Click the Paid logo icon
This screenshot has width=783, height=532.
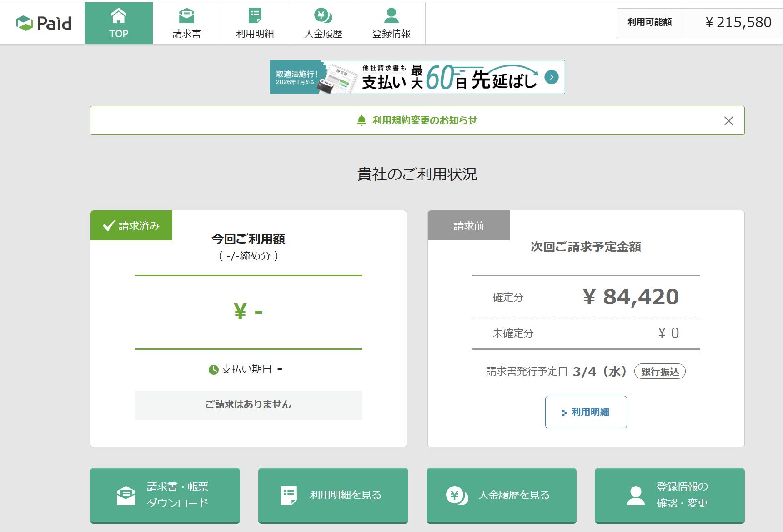click(x=25, y=23)
